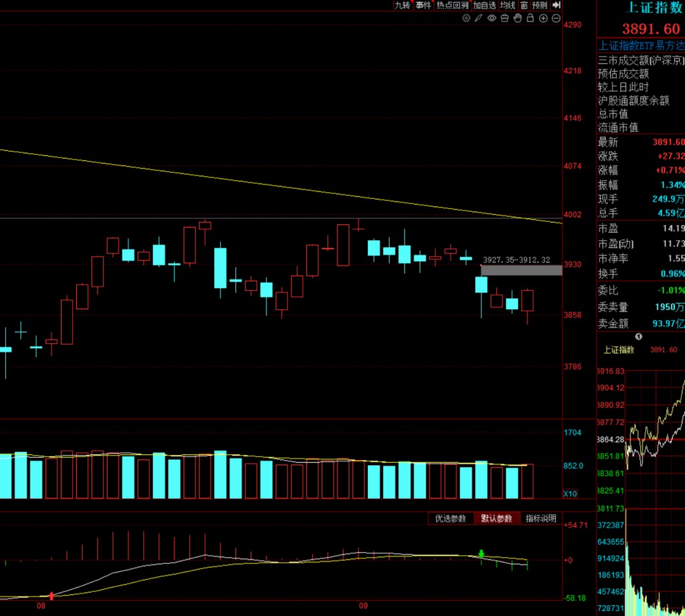Zoom in with the plus icon
The image size is (685, 616).
coord(543,18)
